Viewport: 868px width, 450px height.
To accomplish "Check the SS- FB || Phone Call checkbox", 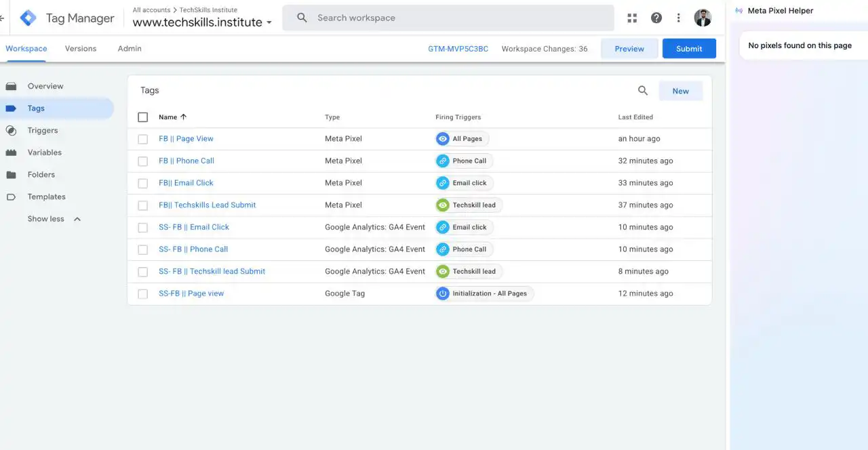I will (142, 249).
